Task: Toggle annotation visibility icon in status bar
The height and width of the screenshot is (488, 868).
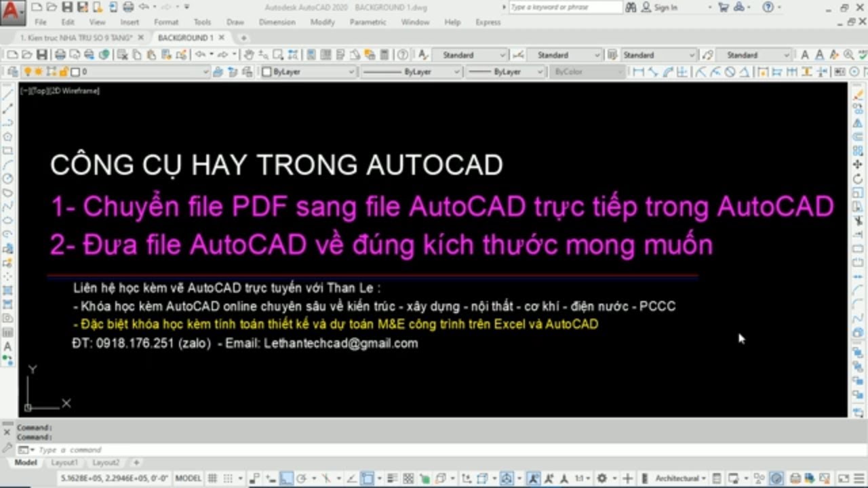Action: (532, 479)
